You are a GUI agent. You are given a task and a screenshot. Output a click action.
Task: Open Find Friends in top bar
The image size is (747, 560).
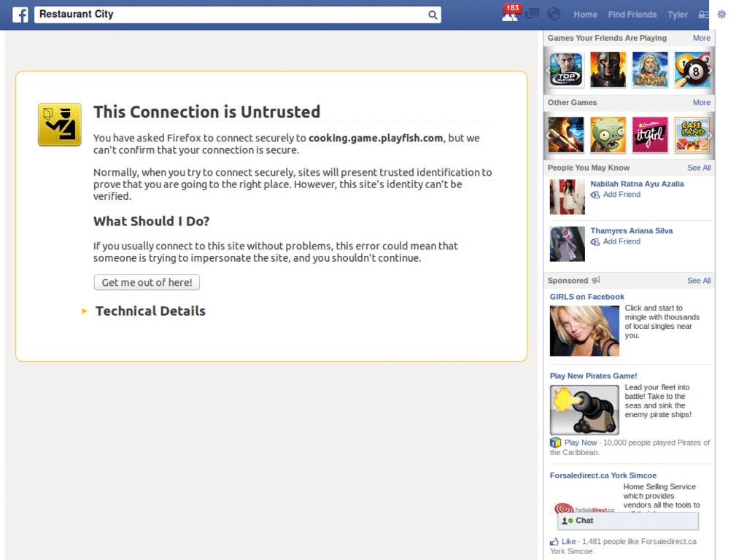pos(632,15)
